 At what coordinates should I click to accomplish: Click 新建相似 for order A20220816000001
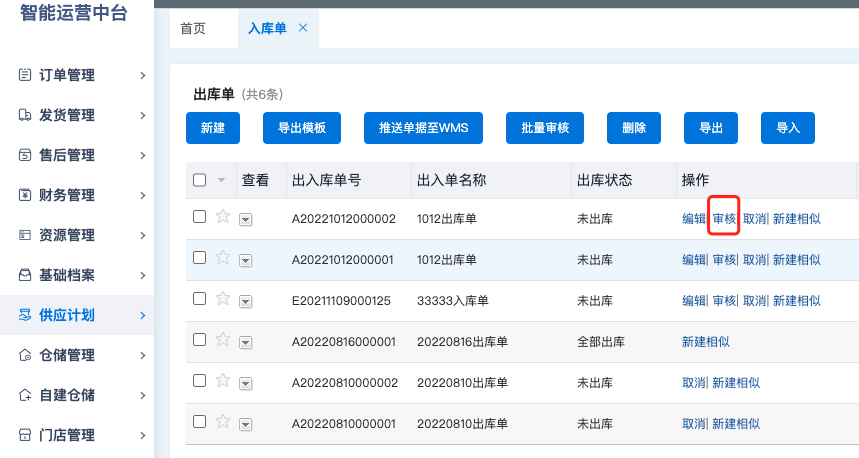tap(706, 342)
